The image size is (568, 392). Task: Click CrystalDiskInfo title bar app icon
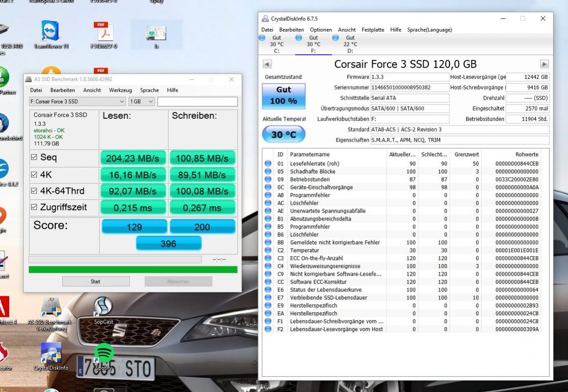pyautogui.click(x=265, y=19)
